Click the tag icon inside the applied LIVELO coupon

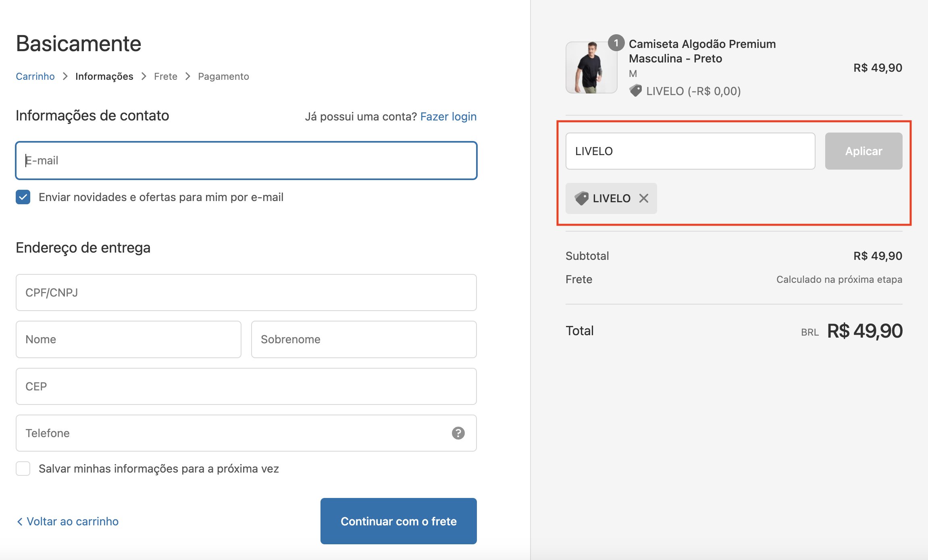point(582,198)
